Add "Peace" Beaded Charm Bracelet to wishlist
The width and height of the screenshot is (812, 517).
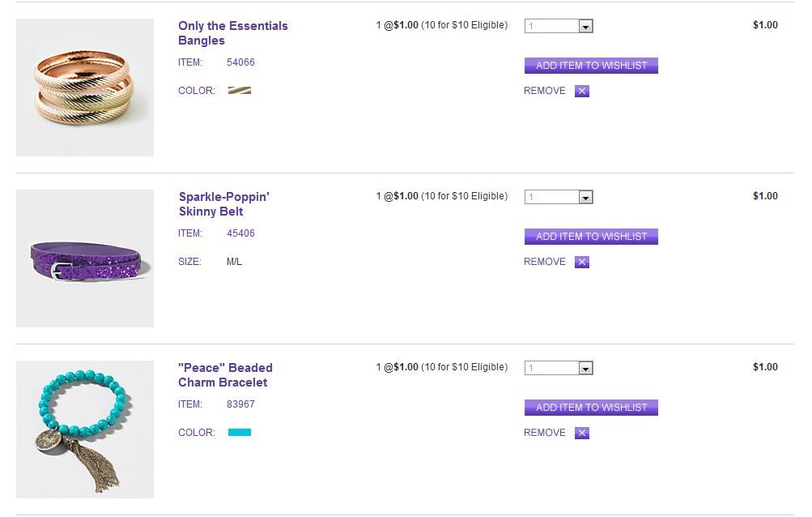591,408
